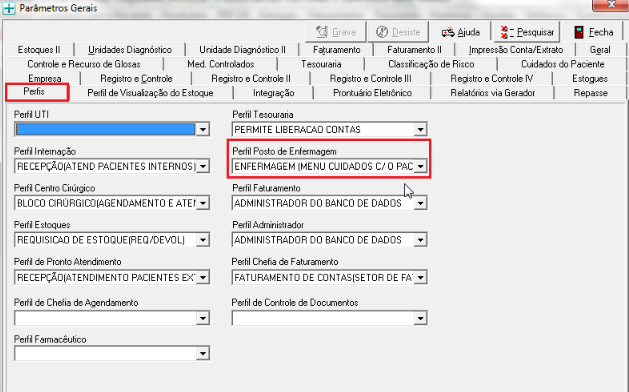Open the Perfil Internação dropdown arrow
629x392 pixels.
pos(203,166)
